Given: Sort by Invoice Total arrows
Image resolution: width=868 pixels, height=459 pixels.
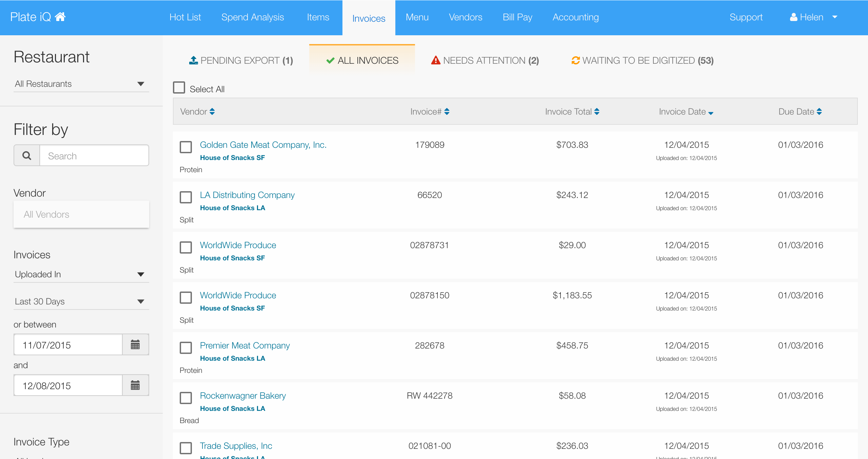Looking at the screenshot, I should coord(597,112).
